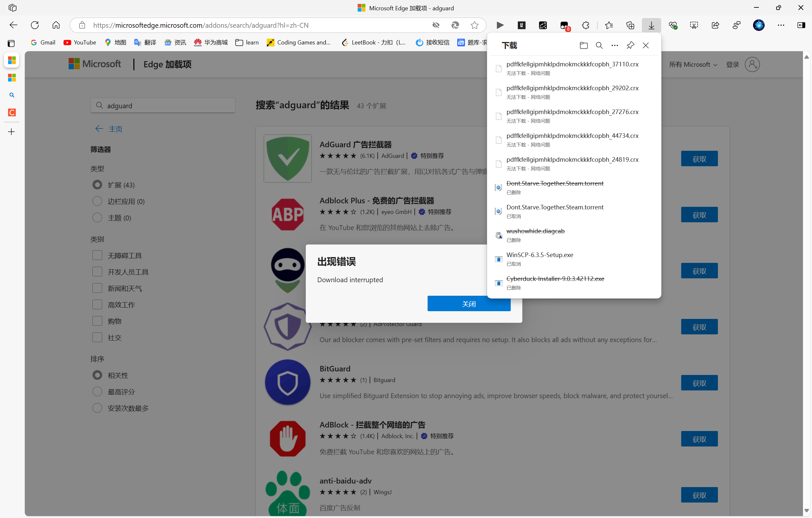Click 获取 for BitGuard extension
The height and width of the screenshot is (518, 812).
pos(699,383)
